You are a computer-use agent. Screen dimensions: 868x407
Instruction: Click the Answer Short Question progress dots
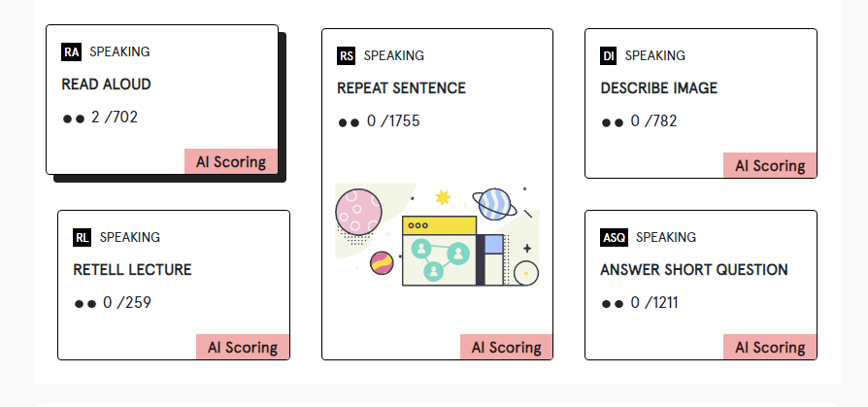pos(613,304)
